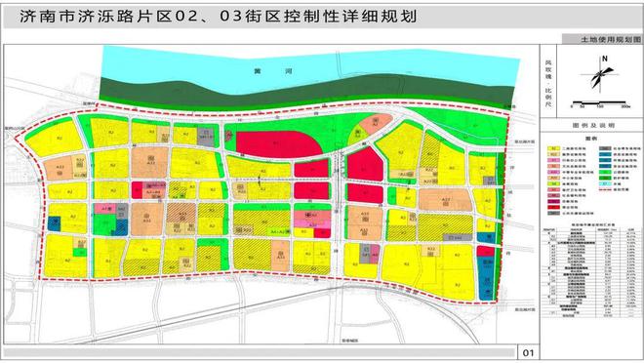Click the 图例 legend heading
644x363 pixels.
pyautogui.click(x=592, y=139)
